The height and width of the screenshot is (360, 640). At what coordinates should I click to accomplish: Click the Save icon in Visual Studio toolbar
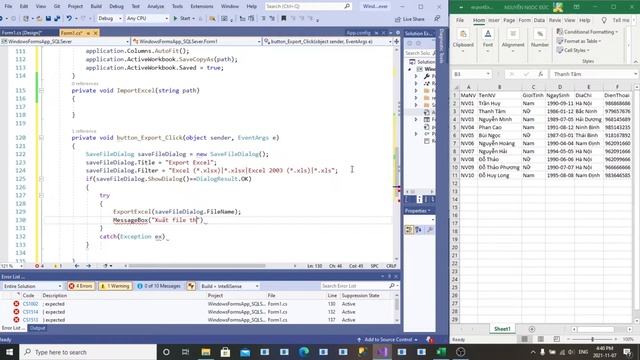tap(48, 19)
